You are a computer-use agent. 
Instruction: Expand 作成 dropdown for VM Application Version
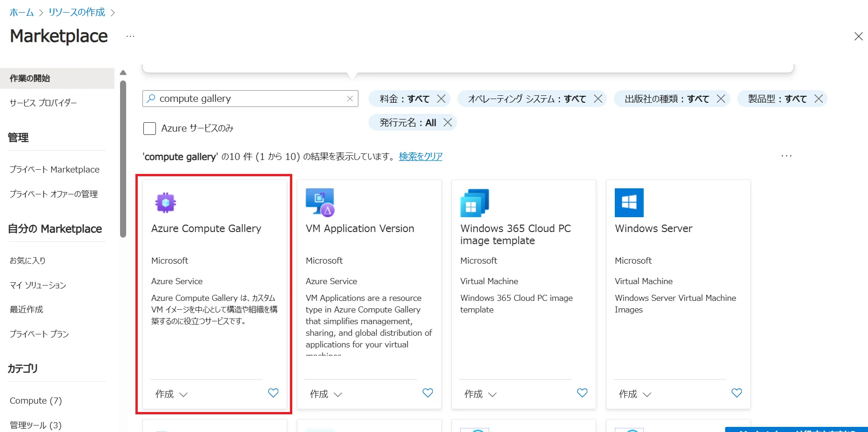[326, 394]
